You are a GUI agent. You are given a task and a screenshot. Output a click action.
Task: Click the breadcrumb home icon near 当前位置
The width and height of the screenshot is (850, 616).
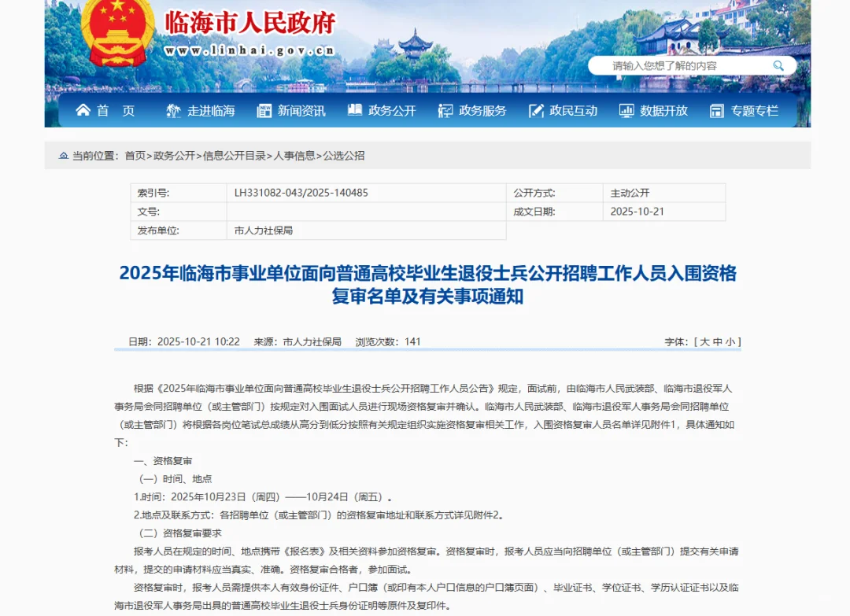point(64,156)
